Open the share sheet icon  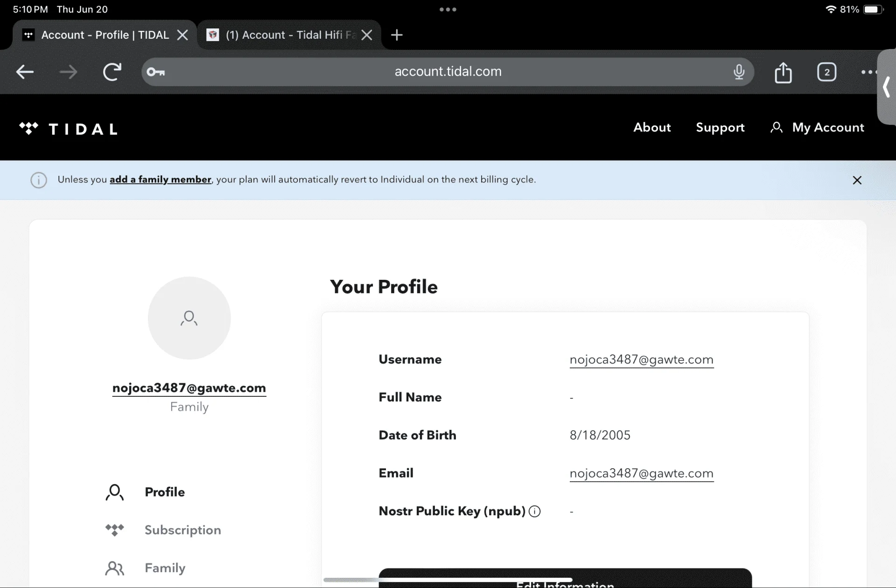pyautogui.click(x=783, y=72)
